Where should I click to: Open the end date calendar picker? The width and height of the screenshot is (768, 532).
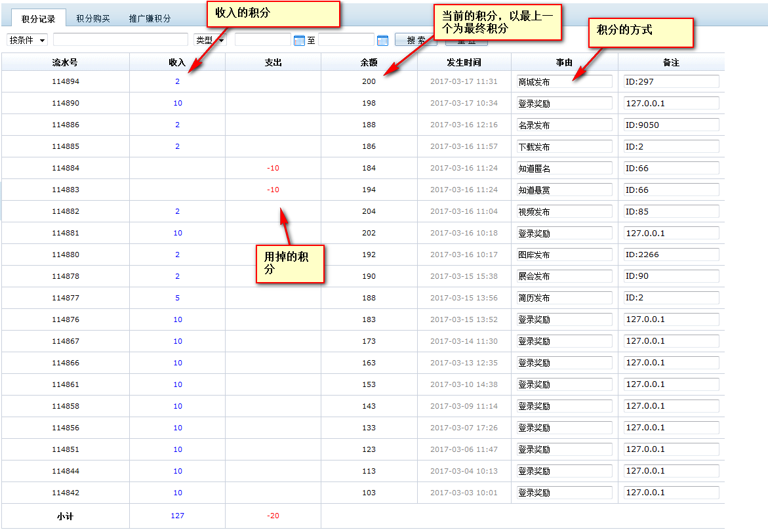[x=383, y=41]
